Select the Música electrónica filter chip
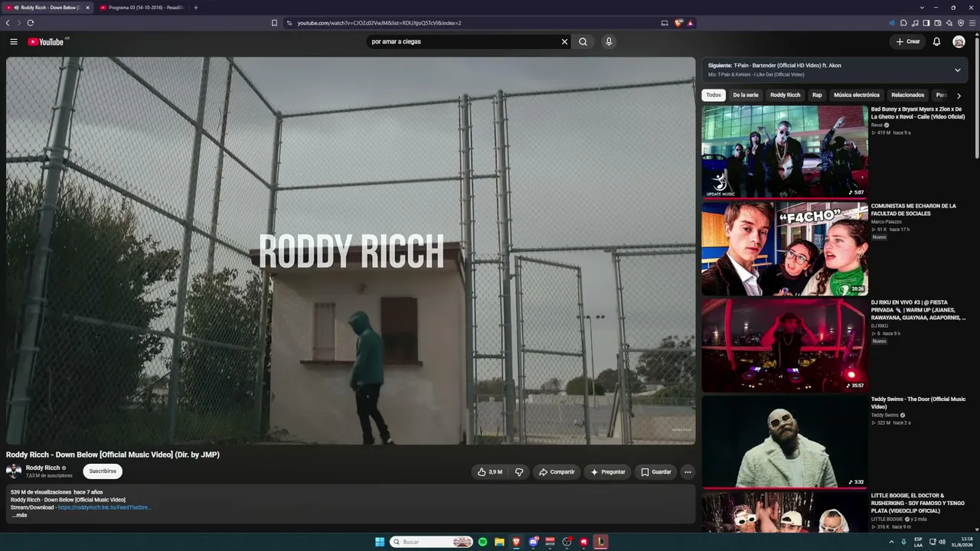 pos(857,95)
